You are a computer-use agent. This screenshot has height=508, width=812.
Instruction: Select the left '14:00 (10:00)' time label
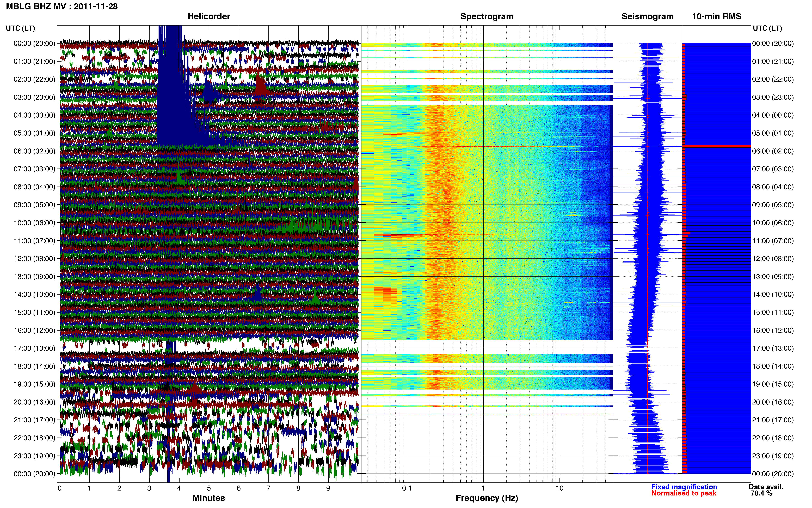point(34,295)
